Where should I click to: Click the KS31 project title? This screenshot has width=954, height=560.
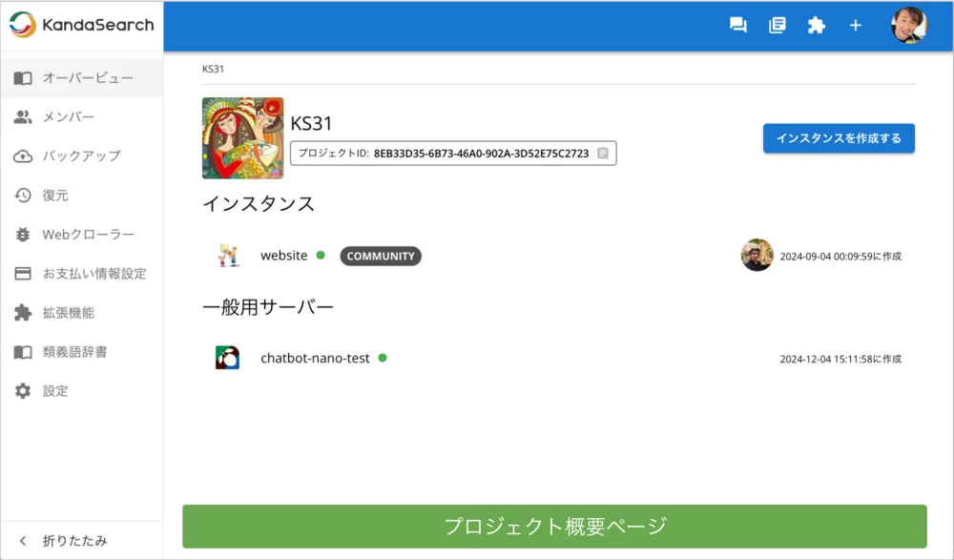pos(312,124)
